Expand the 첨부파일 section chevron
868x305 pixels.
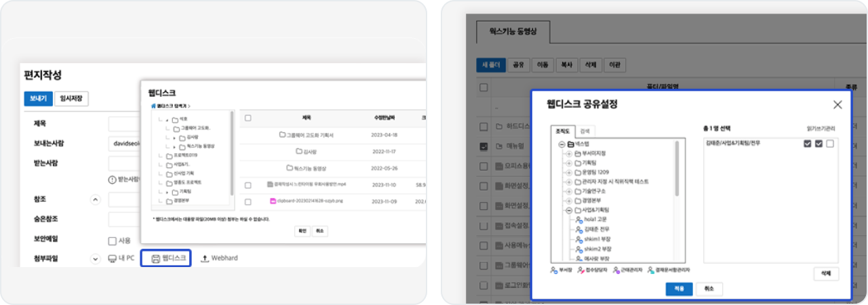pyautogui.click(x=95, y=258)
